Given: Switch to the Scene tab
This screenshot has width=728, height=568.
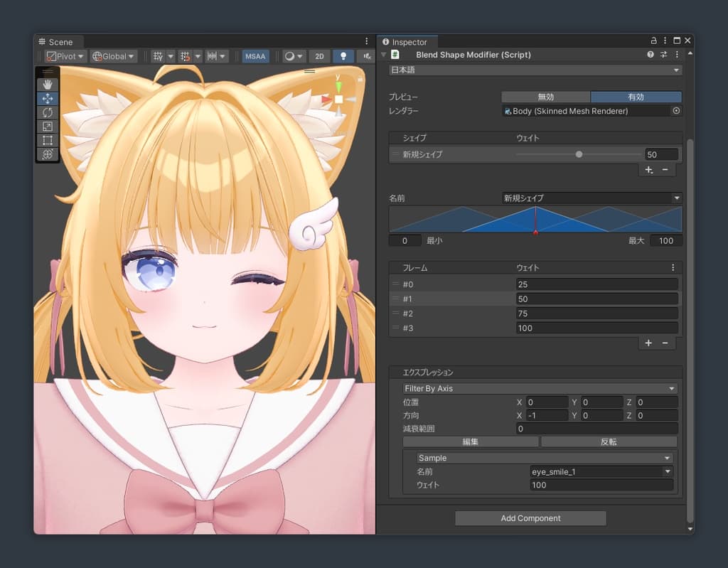Looking at the screenshot, I should [x=60, y=42].
